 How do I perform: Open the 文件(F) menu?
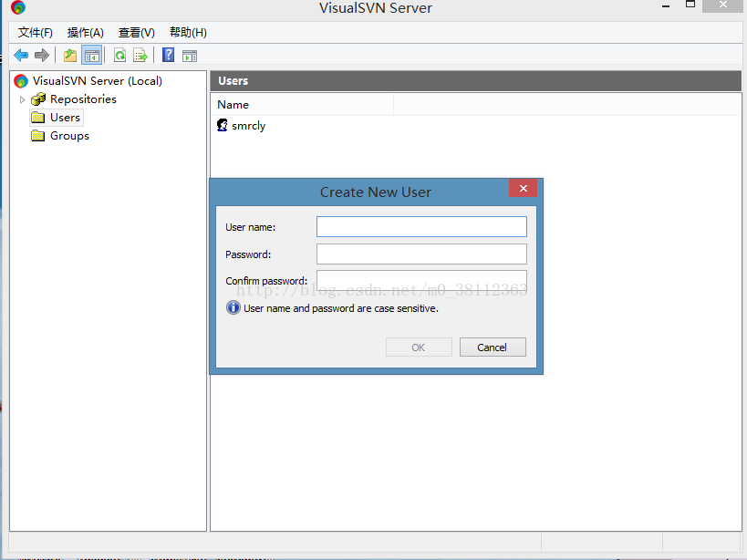pyautogui.click(x=36, y=33)
